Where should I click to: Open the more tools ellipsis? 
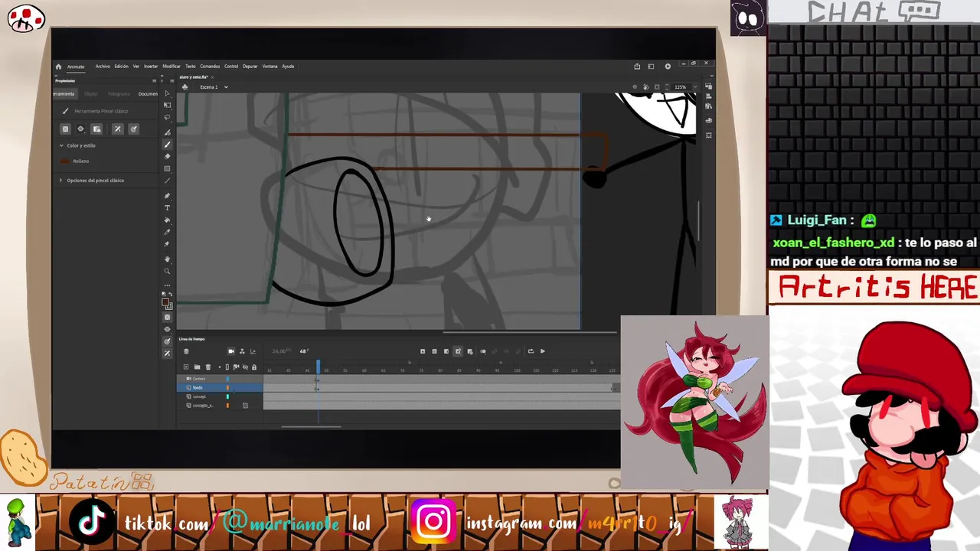(x=167, y=285)
